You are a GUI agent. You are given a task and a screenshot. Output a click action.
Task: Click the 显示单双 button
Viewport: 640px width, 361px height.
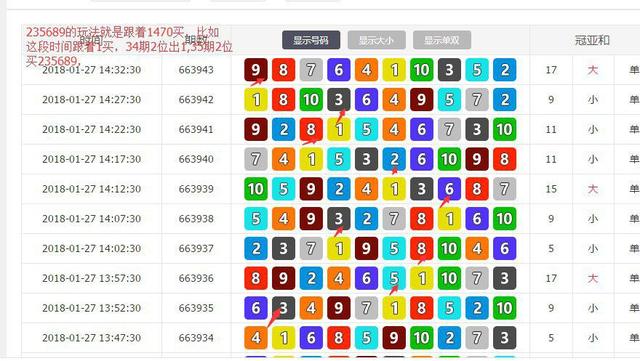pos(442,40)
